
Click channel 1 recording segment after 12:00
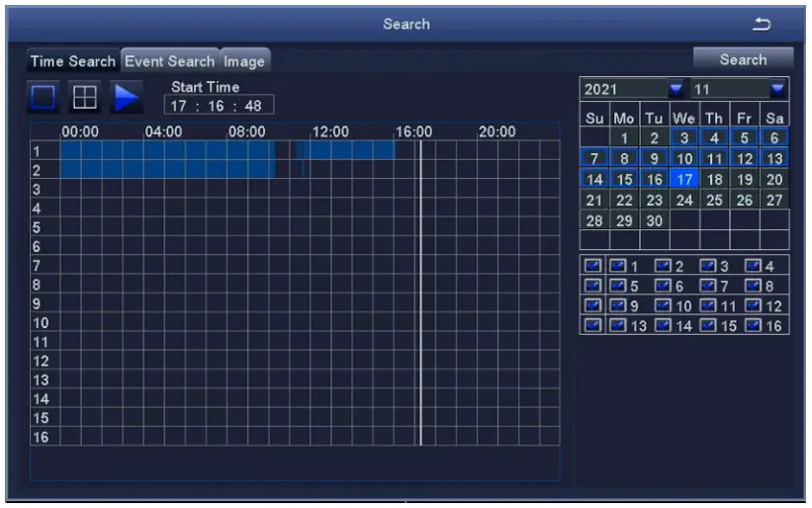[x=345, y=150]
